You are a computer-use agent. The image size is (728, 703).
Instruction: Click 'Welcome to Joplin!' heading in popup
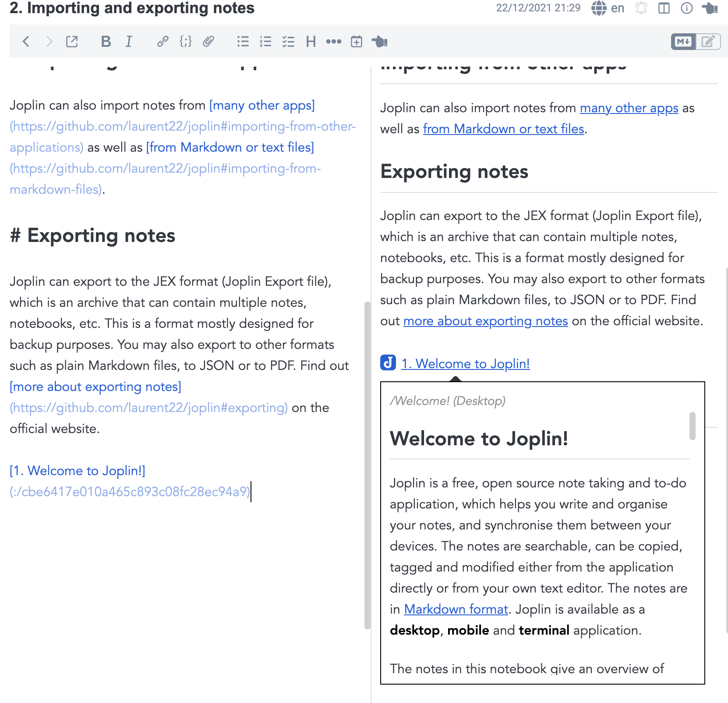pos(479,439)
